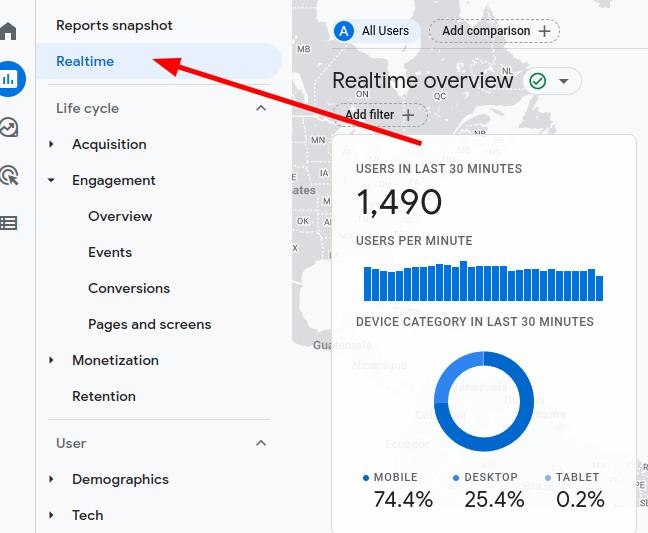Collapse the Life cycle section
Viewport: 648px width, 533px height.
pyautogui.click(x=261, y=108)
